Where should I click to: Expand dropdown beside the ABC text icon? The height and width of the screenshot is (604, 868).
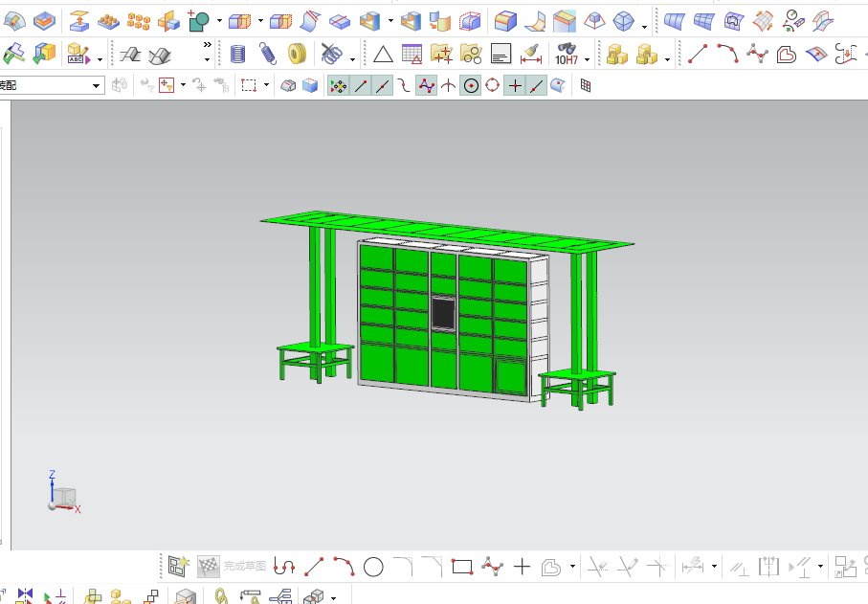[100, 58]
